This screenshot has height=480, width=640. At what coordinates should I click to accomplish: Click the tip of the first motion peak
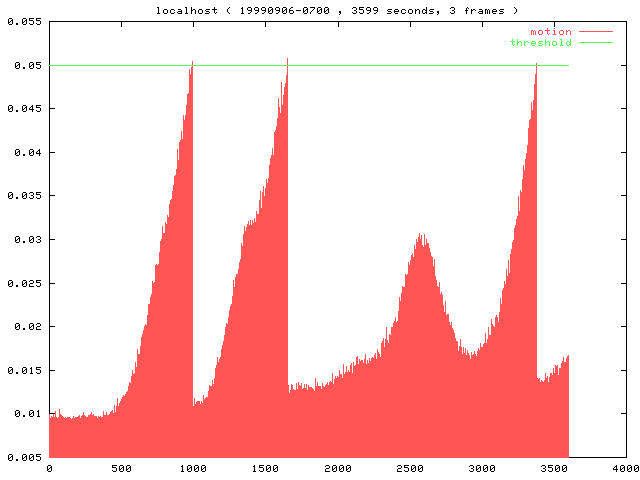tap(192, 63)
